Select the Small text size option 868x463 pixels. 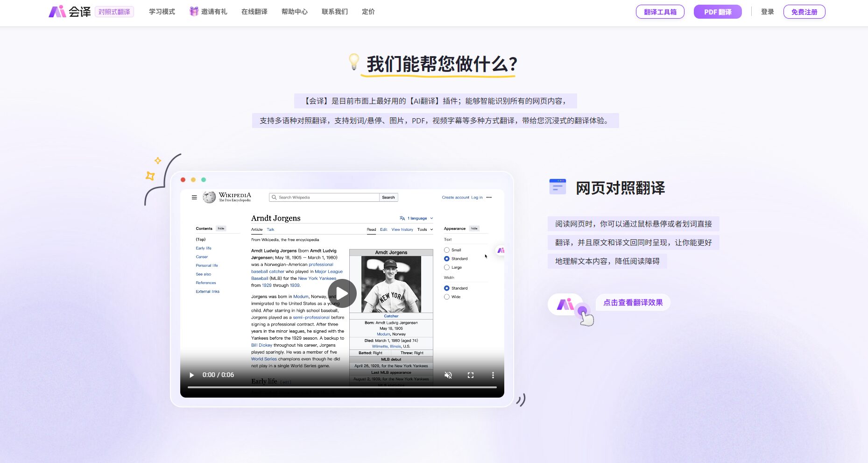[x=447, y=249]
